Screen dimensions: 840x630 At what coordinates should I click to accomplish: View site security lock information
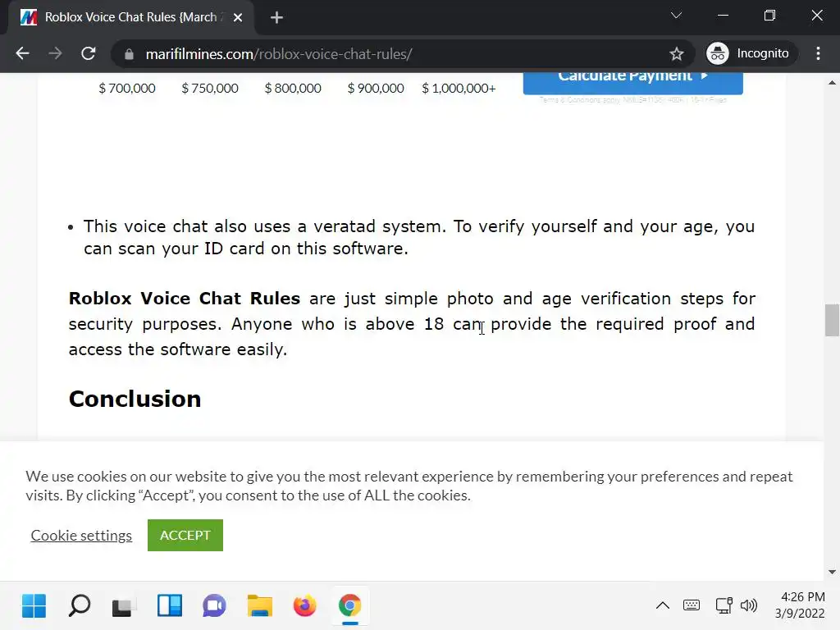(x=129, y=54)
